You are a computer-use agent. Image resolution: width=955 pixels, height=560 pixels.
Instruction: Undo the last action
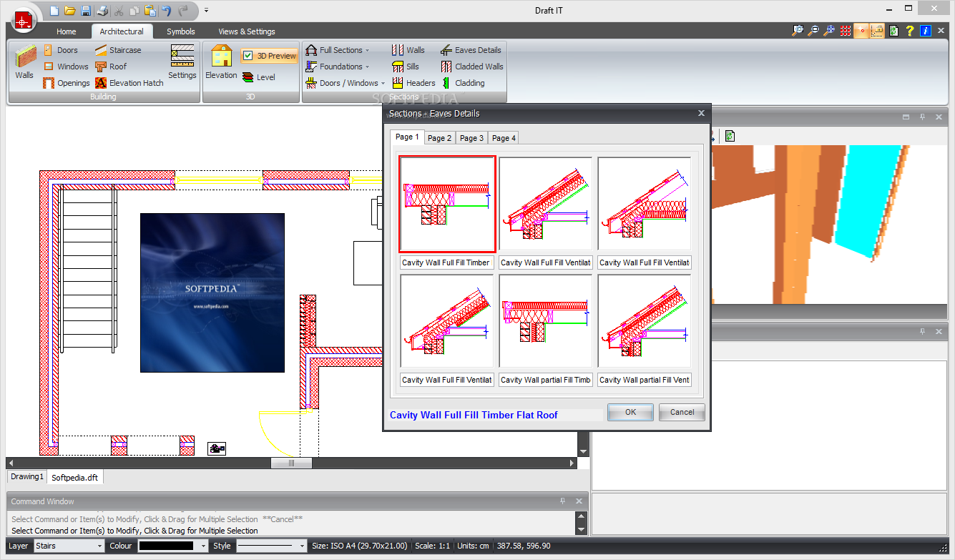[x=167, y=11]
